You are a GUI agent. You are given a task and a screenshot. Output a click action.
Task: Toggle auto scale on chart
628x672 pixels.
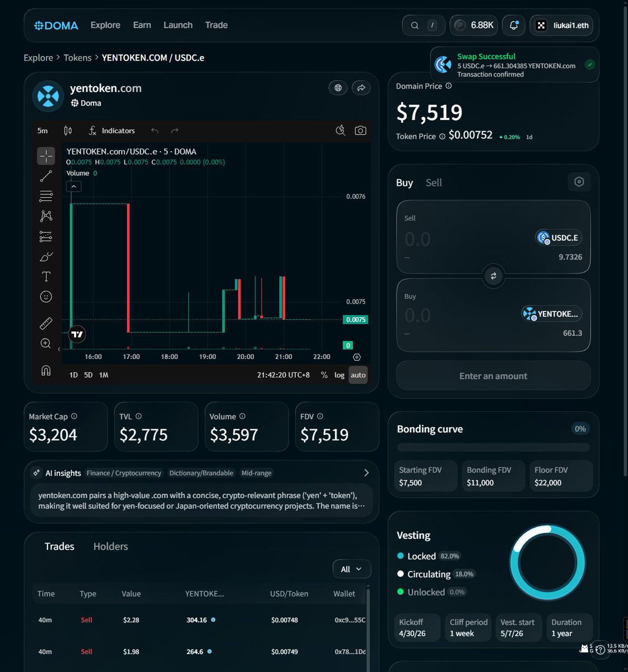(x=358, y=375)
